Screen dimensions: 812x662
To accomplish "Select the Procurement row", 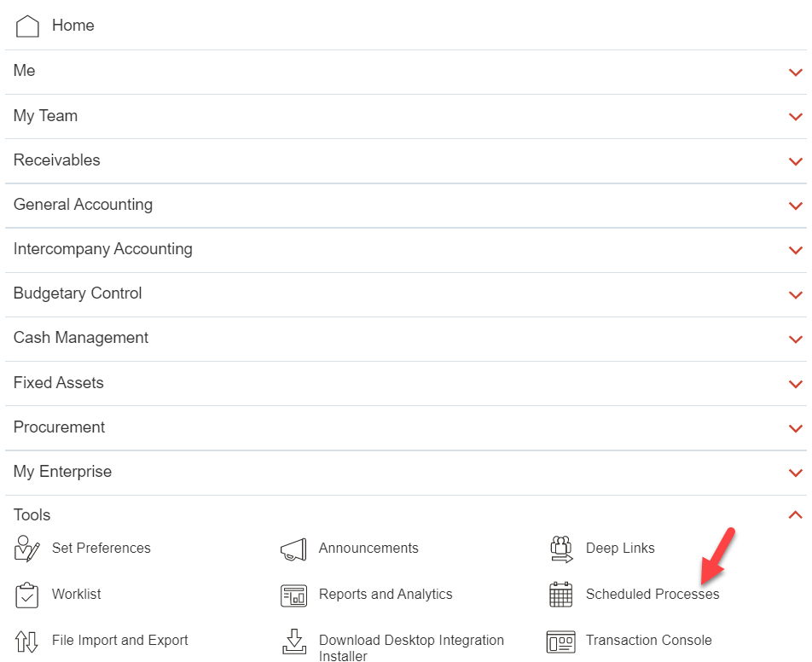I will coord(59,427).
